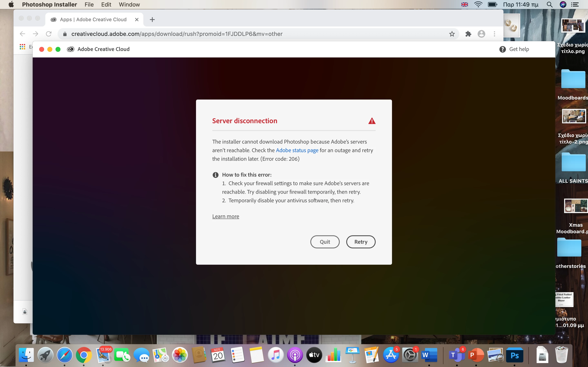The height and width of the screenshot is (367, 588).
Task: Open the Wi-Fi status menu
Action: 478,5
